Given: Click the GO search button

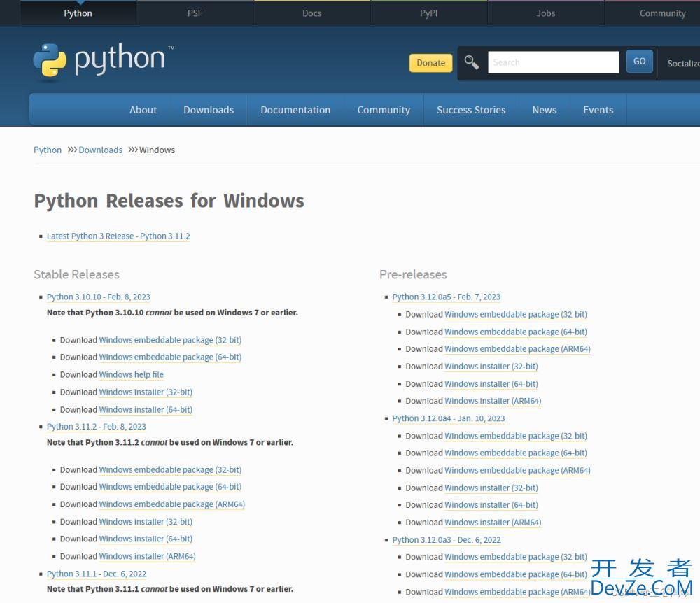Looking at the screenshot, I should pyautogui.click(x=639, y=62).
